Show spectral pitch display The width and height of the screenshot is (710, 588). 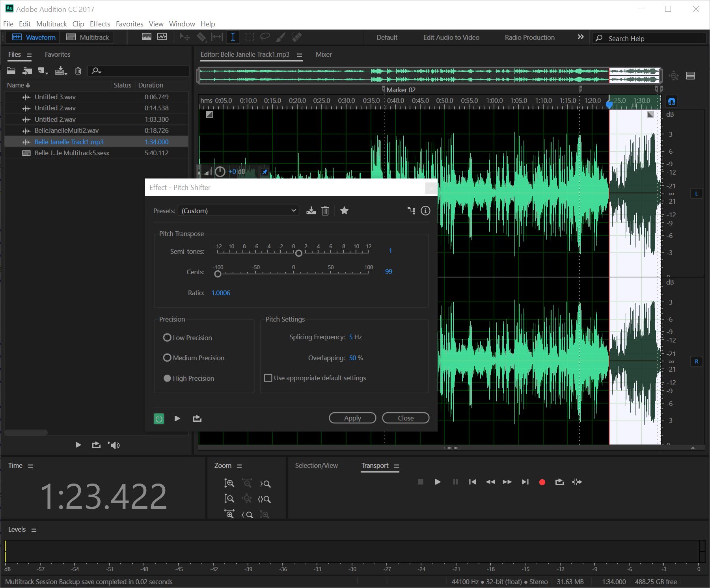click(x=162, y=37)
